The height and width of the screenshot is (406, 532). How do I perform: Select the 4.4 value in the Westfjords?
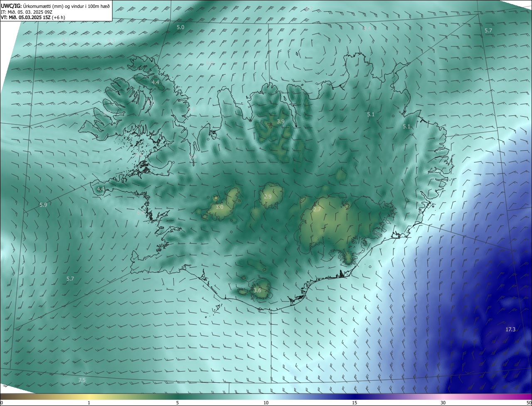(x=155, y=83)
